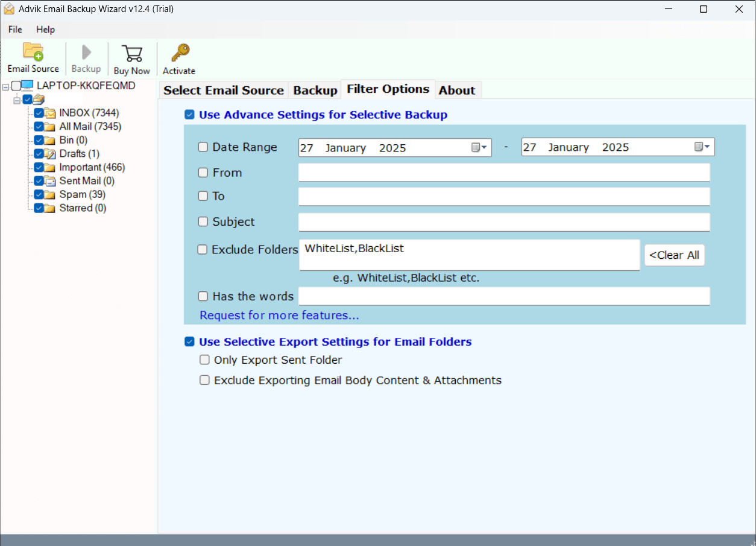Click the mail account icon under LAPTOP node
The image size is (756, 546).
(x=39, y=99)
